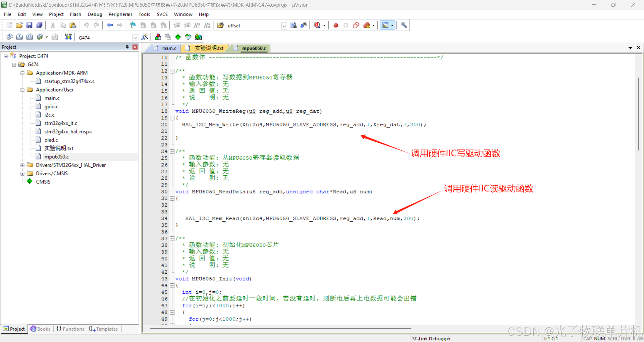This screenshot has width=644, height=342.
Task: Switch to the Books panel tab
Action: pyautogui.click(x=40, y=329)
